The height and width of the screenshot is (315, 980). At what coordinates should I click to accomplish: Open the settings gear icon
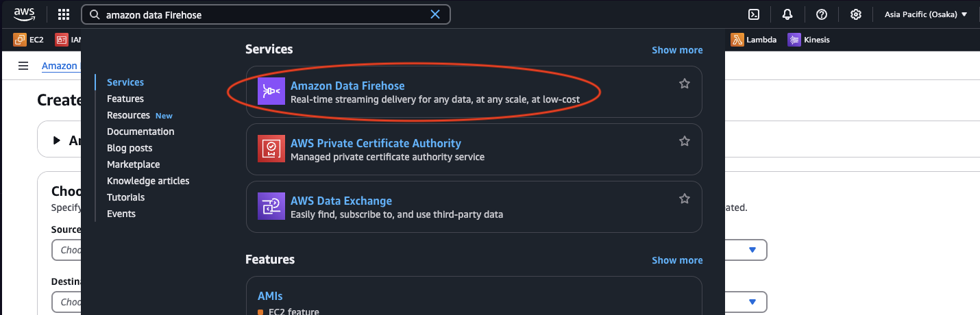856,14
